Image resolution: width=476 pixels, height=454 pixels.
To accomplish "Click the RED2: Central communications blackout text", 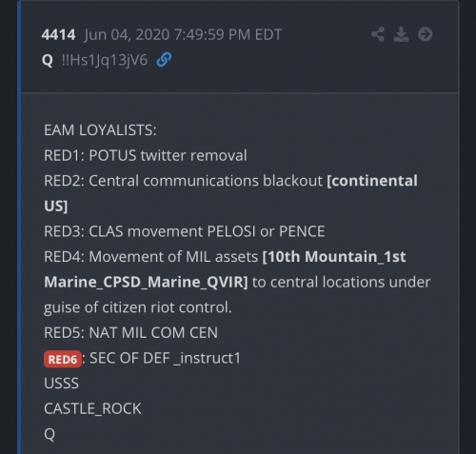I will 183,181.
